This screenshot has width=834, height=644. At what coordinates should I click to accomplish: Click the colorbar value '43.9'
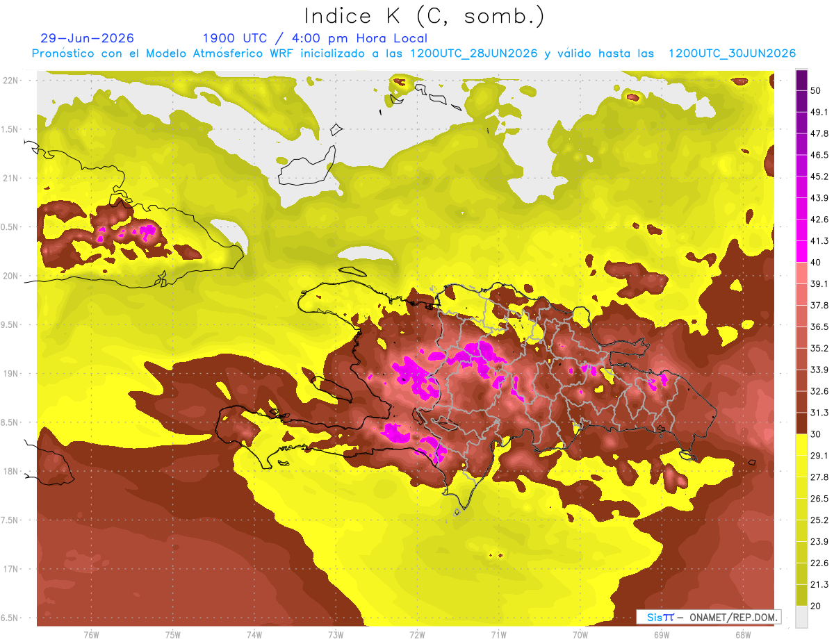tap(819, 198)
